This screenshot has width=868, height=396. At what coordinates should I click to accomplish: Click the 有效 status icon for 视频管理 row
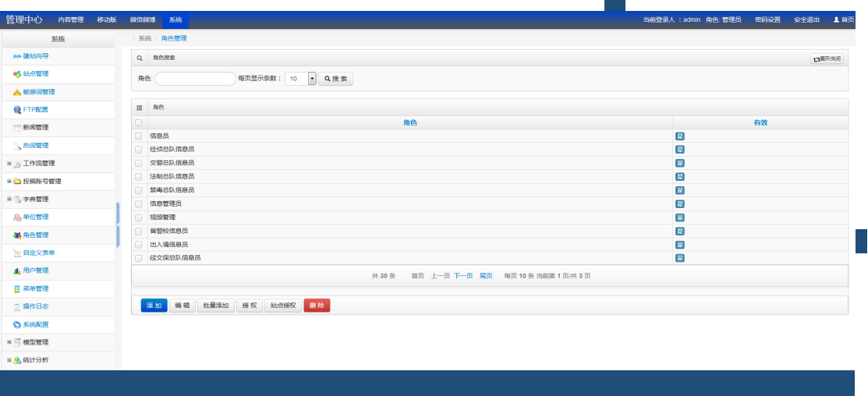click(679, 217)
